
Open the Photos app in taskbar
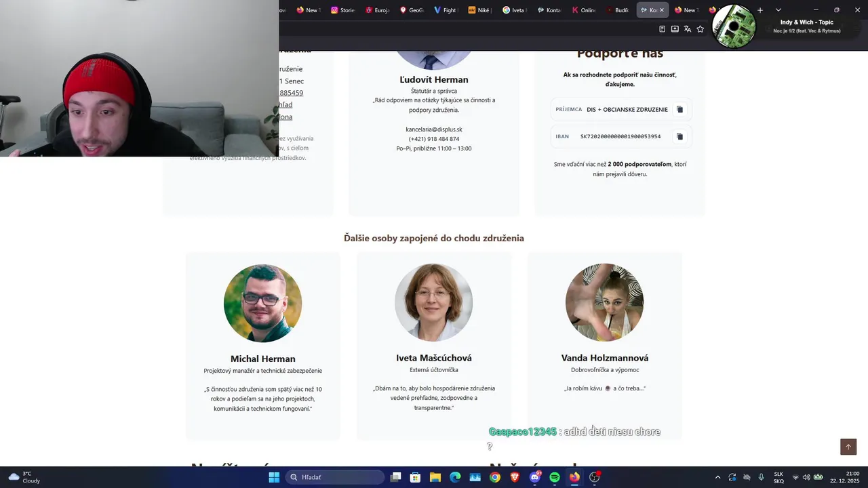tap(475, 477)
